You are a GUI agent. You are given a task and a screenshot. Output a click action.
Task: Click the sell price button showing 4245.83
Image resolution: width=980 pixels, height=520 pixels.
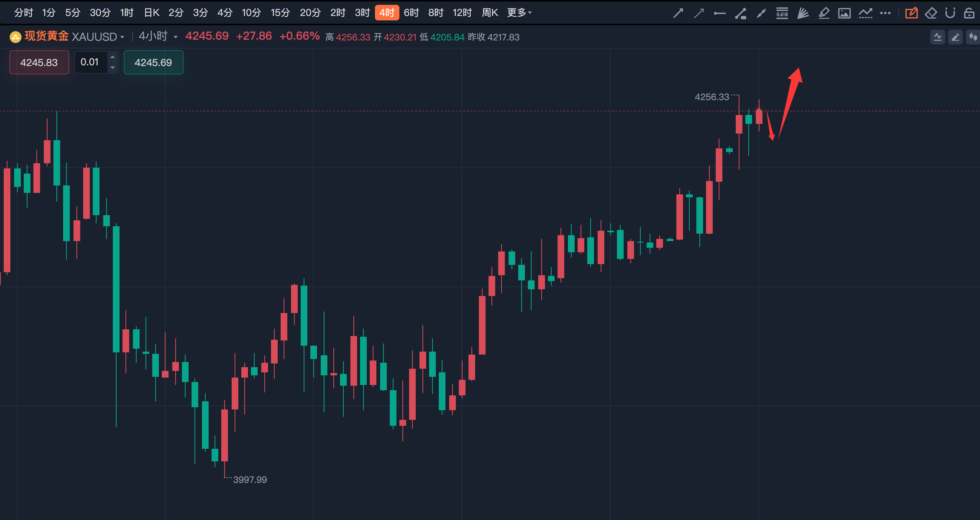[x=39, y=62]
